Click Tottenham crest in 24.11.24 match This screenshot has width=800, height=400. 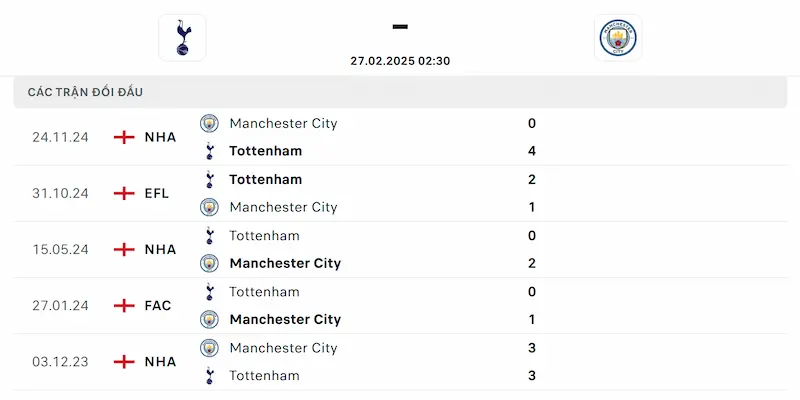coord(209,151)
